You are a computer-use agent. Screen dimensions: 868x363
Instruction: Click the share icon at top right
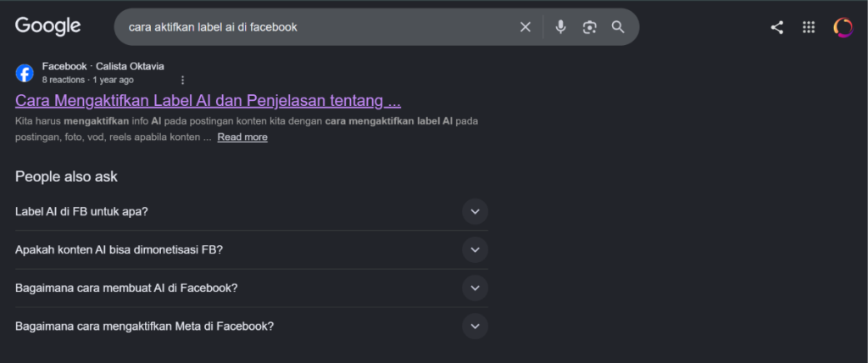click(x=776, y=27)
